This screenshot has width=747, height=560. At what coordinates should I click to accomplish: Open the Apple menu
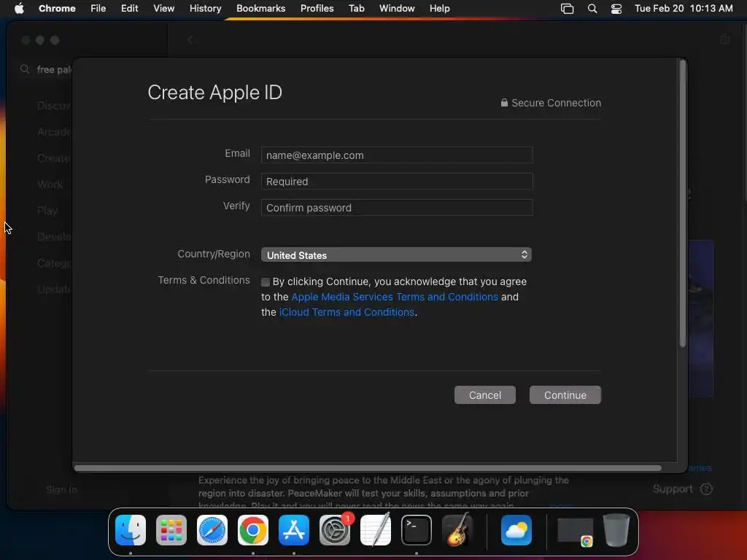click(x=19, y=8)
